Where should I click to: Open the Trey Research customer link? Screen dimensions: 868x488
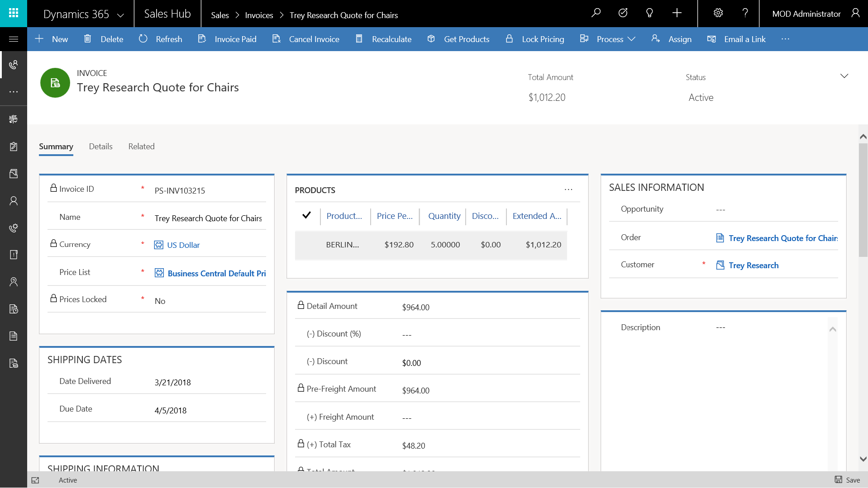click(754, 265)
